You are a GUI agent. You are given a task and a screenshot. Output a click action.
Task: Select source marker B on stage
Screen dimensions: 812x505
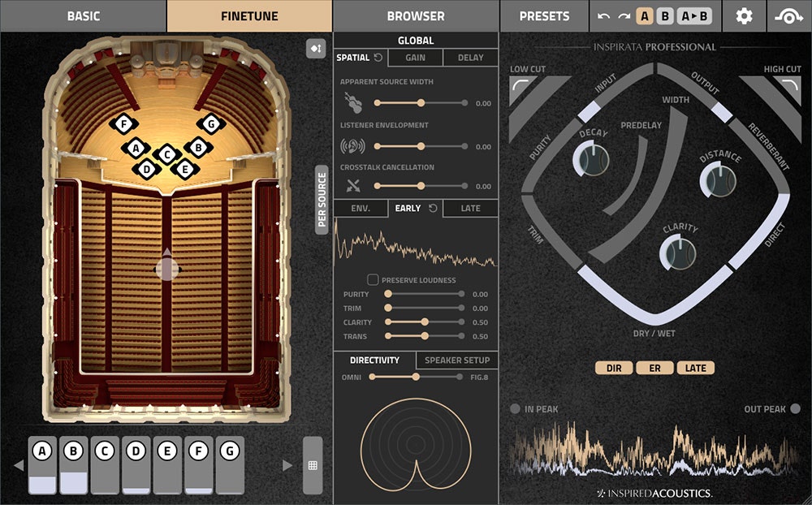[x=198, y=148]
